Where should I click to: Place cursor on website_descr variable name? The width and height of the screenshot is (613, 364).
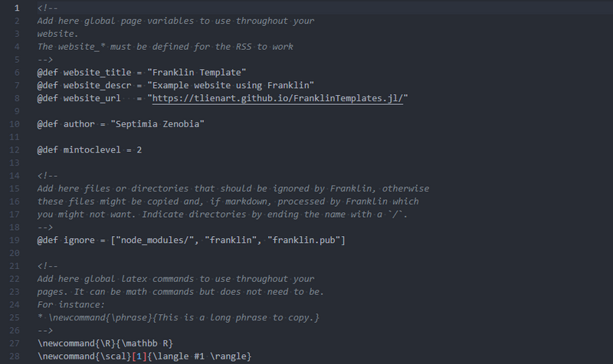pyautogui.click(x=100, y=85)
